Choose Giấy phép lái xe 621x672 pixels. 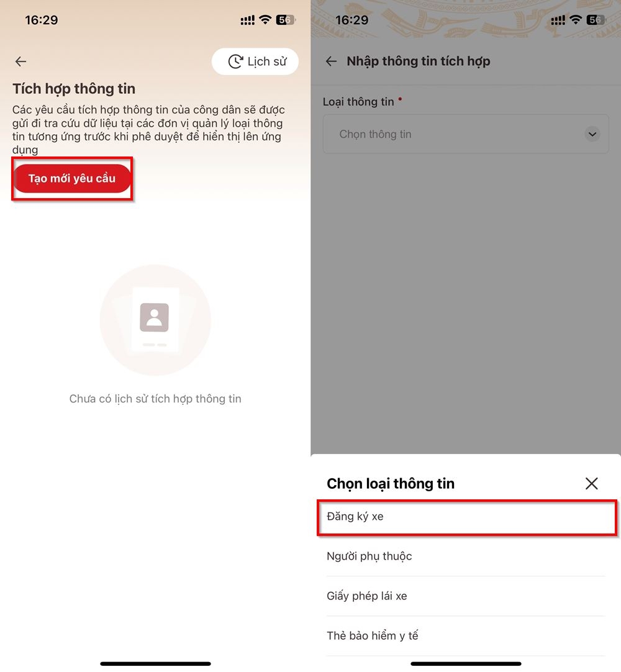click(x=466, y=596)
